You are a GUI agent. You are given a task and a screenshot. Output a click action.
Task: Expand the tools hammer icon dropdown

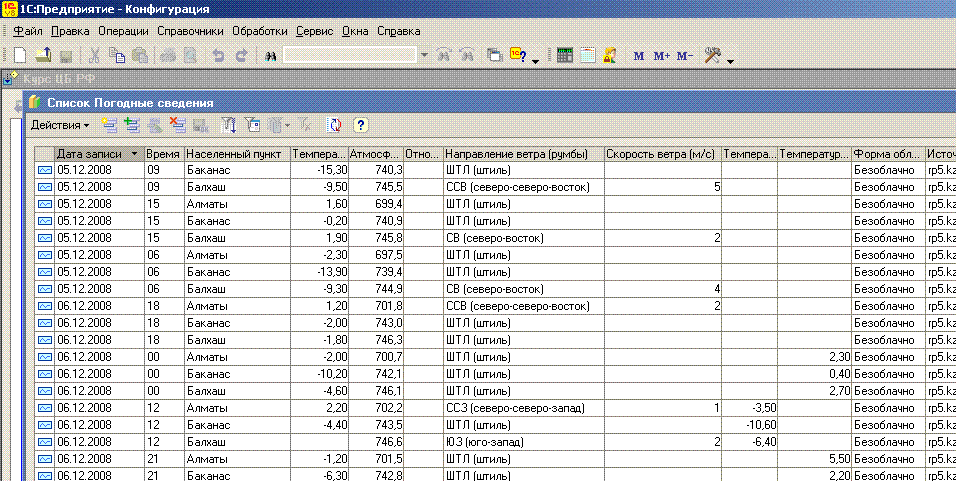tap(732, 59)
